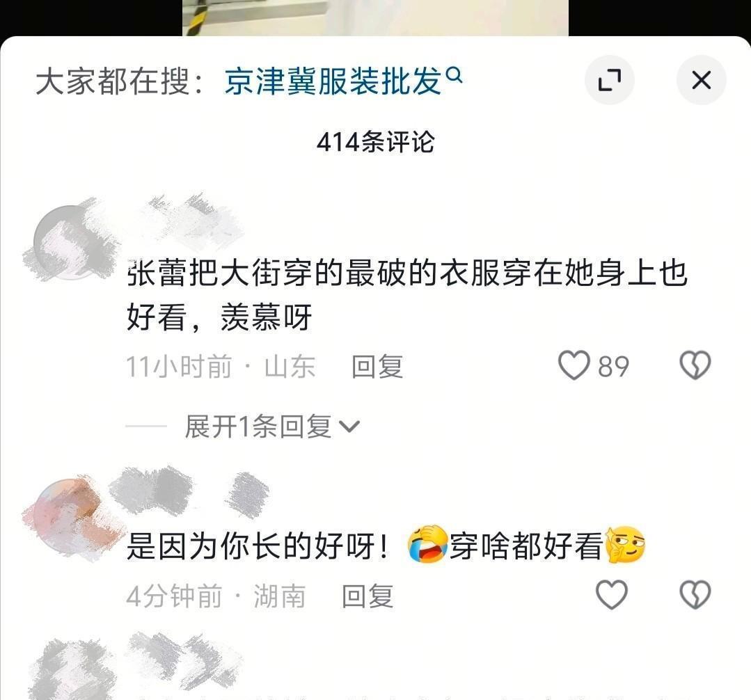This screenshot has width=751, height=700.
Task: Tap the 414条评论 header
Action: point(376,142)
